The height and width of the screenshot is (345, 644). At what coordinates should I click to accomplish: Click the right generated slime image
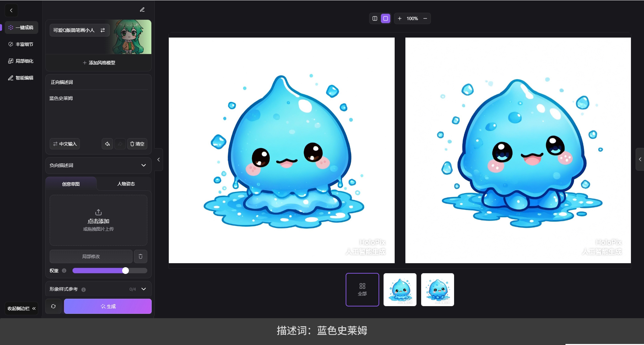518,150
